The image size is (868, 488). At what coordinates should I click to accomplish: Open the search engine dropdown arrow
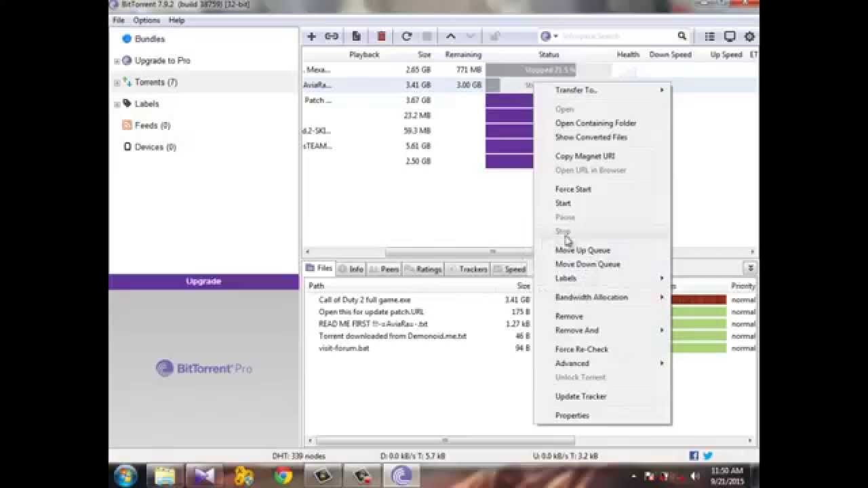click(x=555, y=37)
